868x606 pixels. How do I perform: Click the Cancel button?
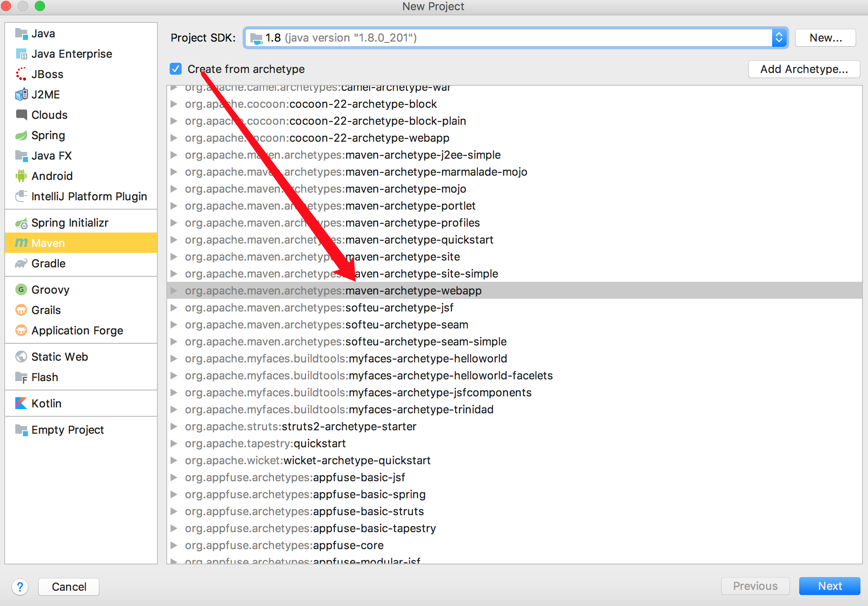[x=69, y=587]
